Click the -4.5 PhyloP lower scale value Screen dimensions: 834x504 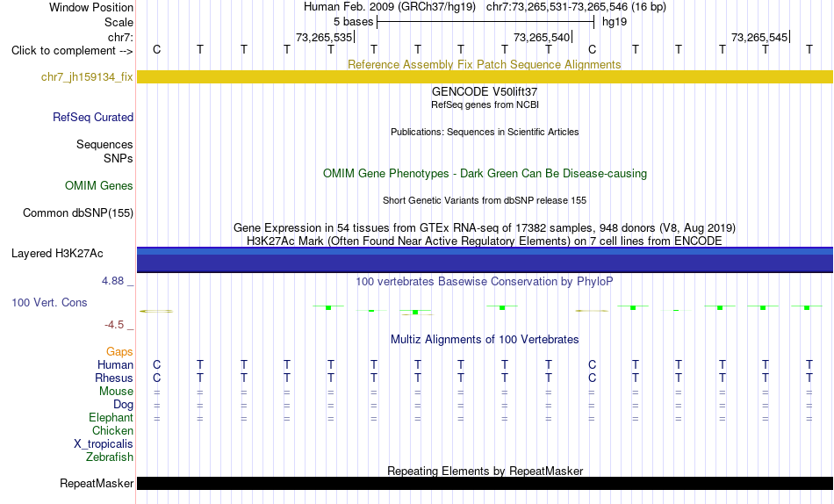pos(114,325)
